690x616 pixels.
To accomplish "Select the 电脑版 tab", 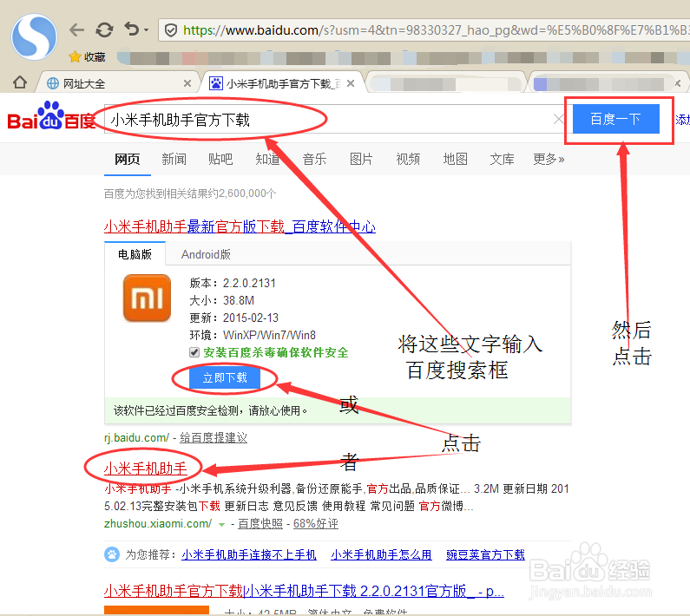I will point(135,254).
